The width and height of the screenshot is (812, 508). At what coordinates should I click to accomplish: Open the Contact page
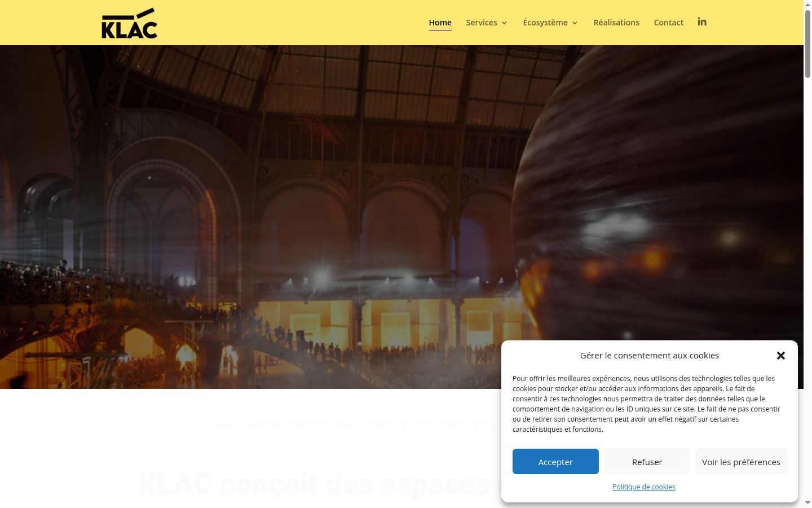point(669,23)
